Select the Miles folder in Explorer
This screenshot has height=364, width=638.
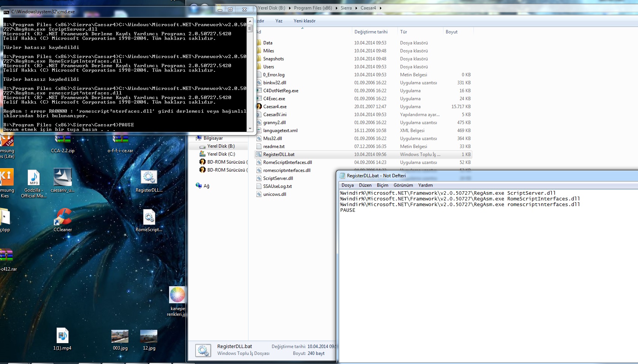click(x=269, y=51)
